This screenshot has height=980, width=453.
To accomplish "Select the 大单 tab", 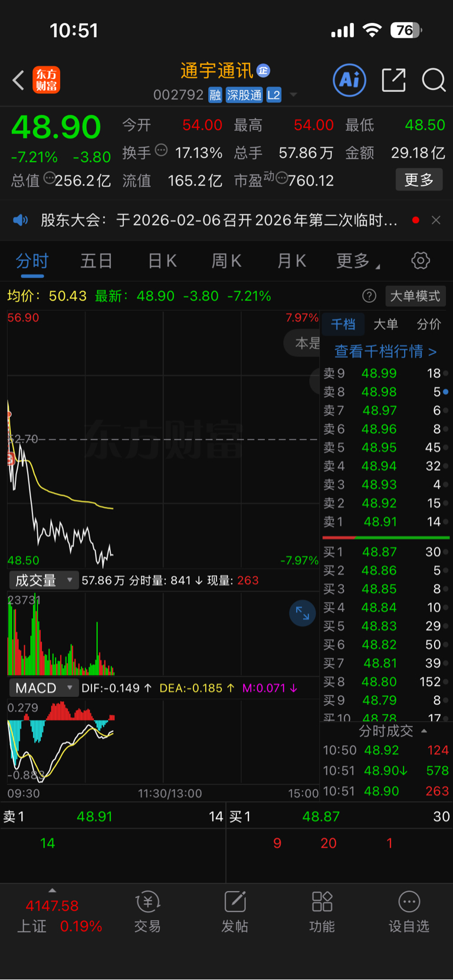I will click(386, 324).
